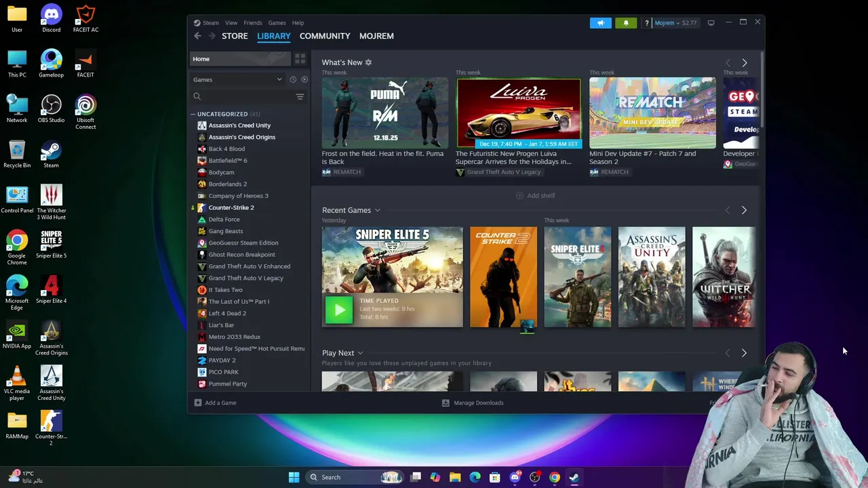
Task: Click the Steam icon in taskbar
Action: click(x=574, y=477)
